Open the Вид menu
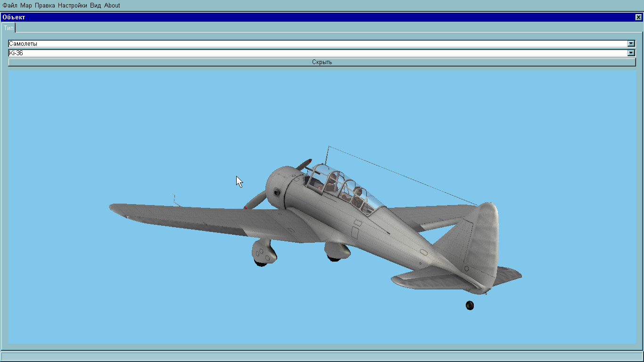This screenshot has height=362, width=644. 96,6
